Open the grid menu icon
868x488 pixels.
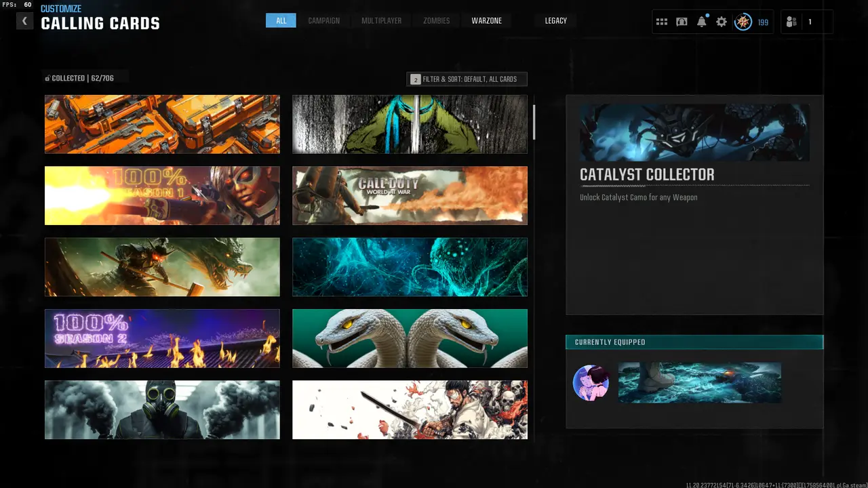coord(662,22)
